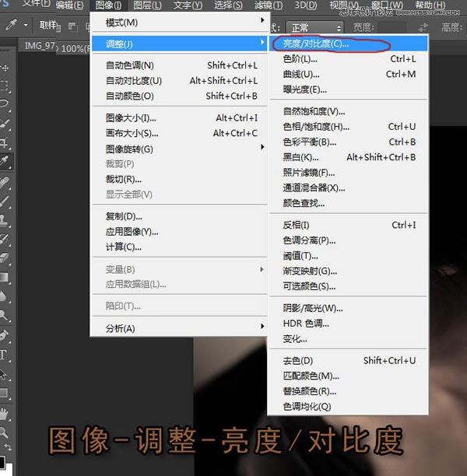Open the 正常 style dropdown
This screenshot has height=476, width=467.
point(314,28)
